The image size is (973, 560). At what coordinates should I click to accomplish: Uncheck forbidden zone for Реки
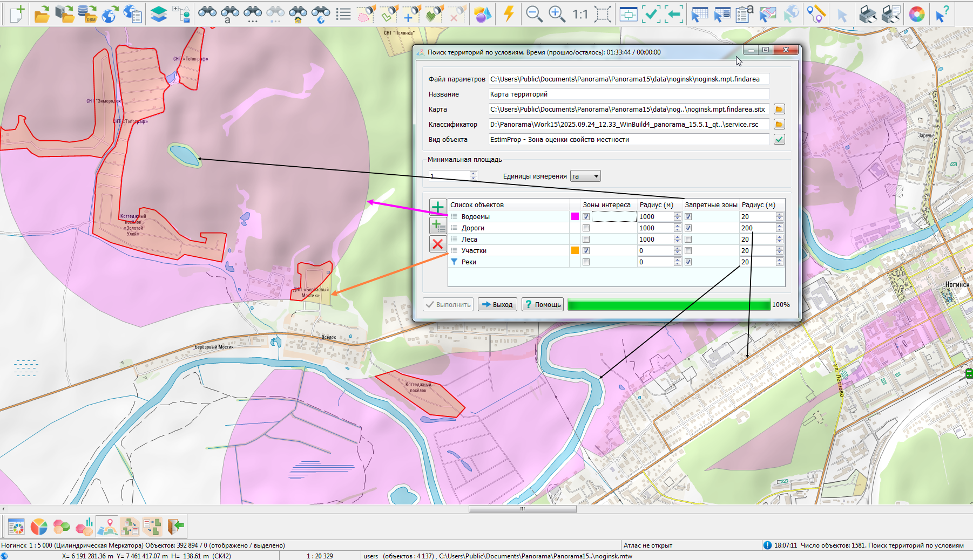coord(688,262)
